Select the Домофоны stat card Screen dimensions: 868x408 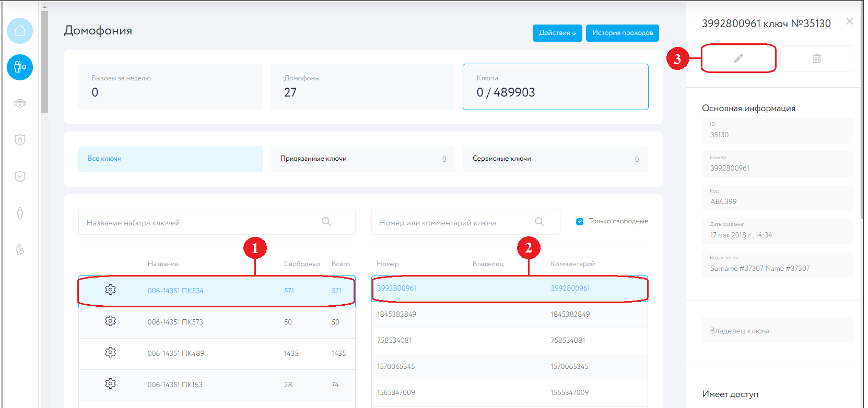coord(363,87)
